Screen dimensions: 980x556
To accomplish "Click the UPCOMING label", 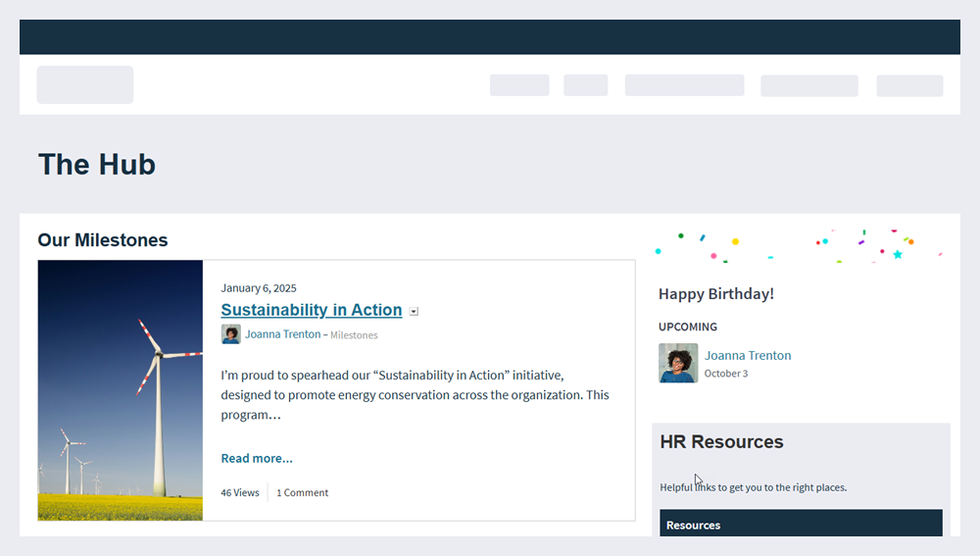I will 688,328.
